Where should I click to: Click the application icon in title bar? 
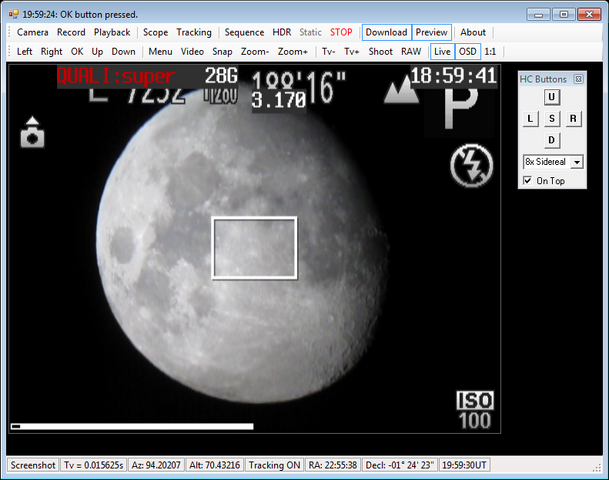[x=14, y=14]
